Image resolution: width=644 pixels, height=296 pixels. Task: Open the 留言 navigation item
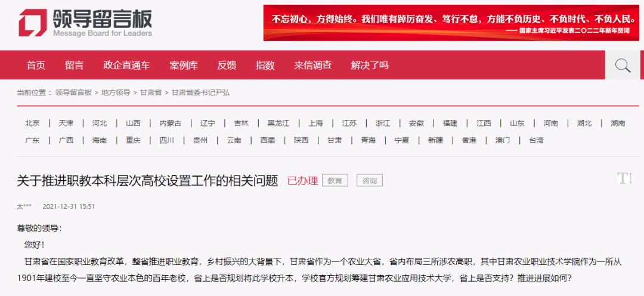point(74,66)
